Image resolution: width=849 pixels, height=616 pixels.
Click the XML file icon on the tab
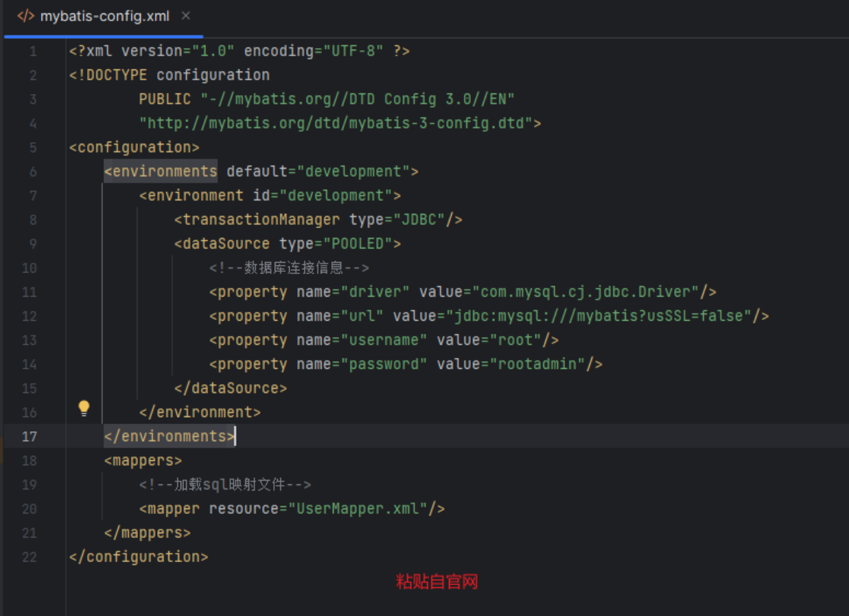tap(25, 16)
